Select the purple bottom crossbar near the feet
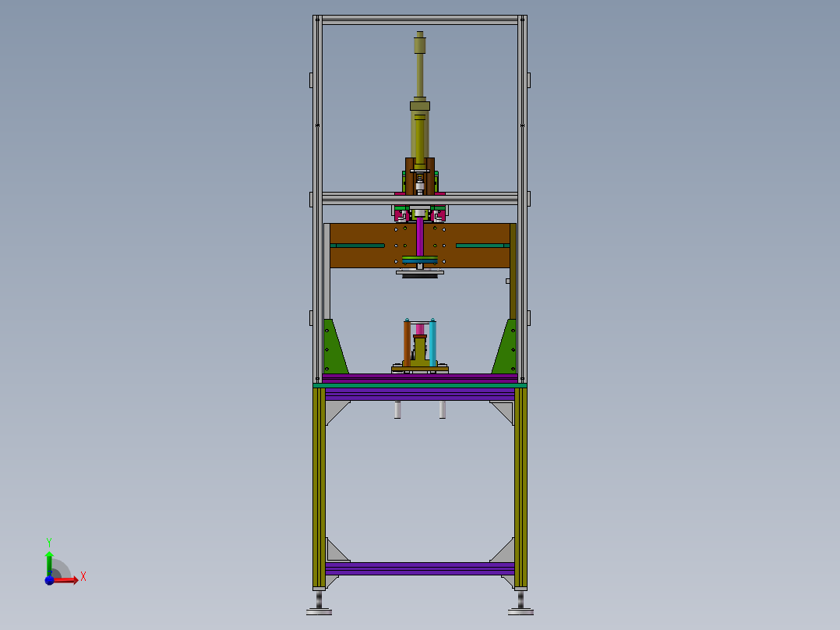The height and width of the screenshot is (630, 840). click(x=420, y=568)
